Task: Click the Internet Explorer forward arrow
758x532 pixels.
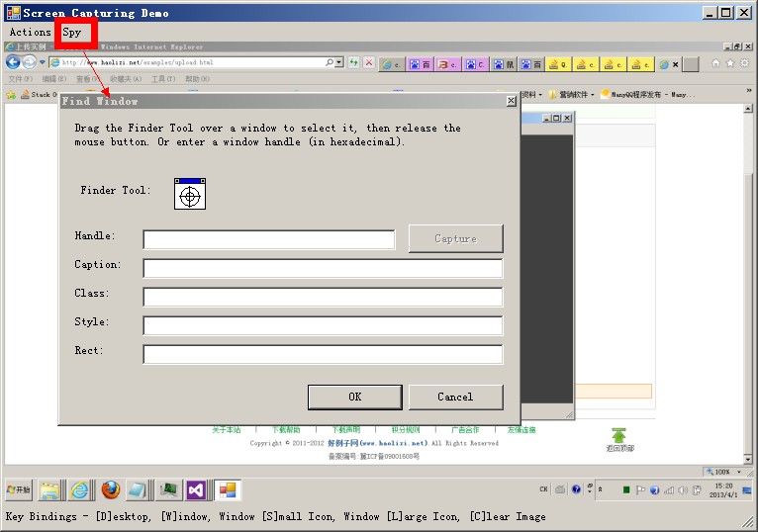Action: coord(29,62)
